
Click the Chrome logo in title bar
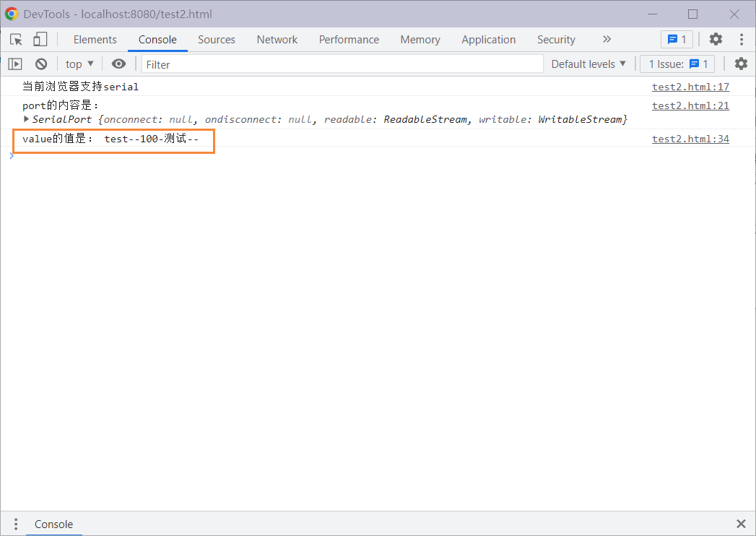tap(12, 14)
